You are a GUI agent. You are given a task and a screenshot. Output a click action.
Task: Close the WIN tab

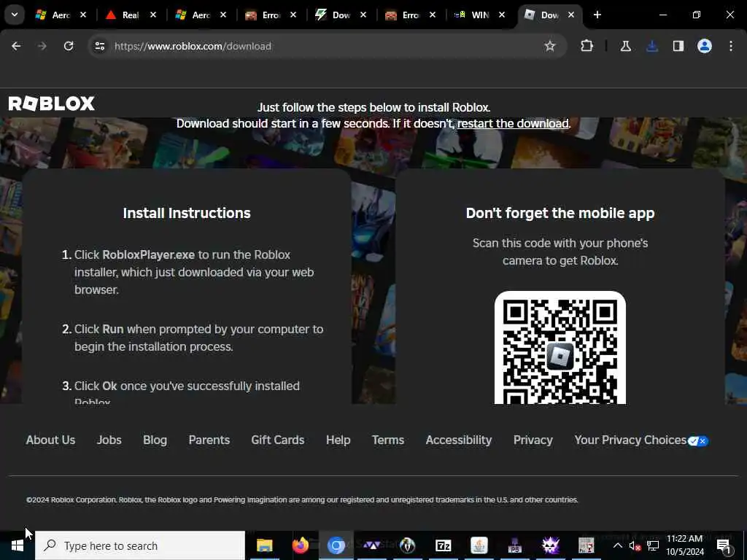[502, 15]
